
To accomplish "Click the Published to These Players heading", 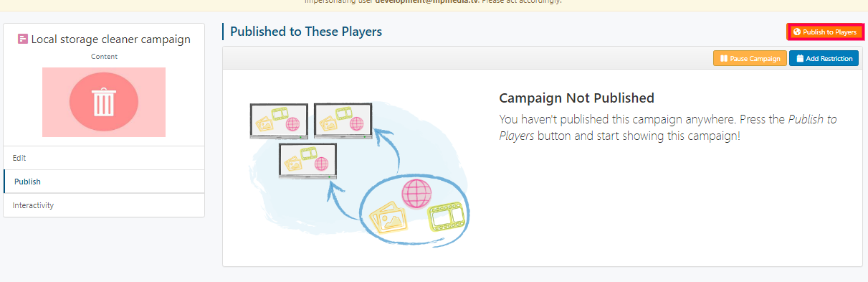I will (x=306, y=32).
